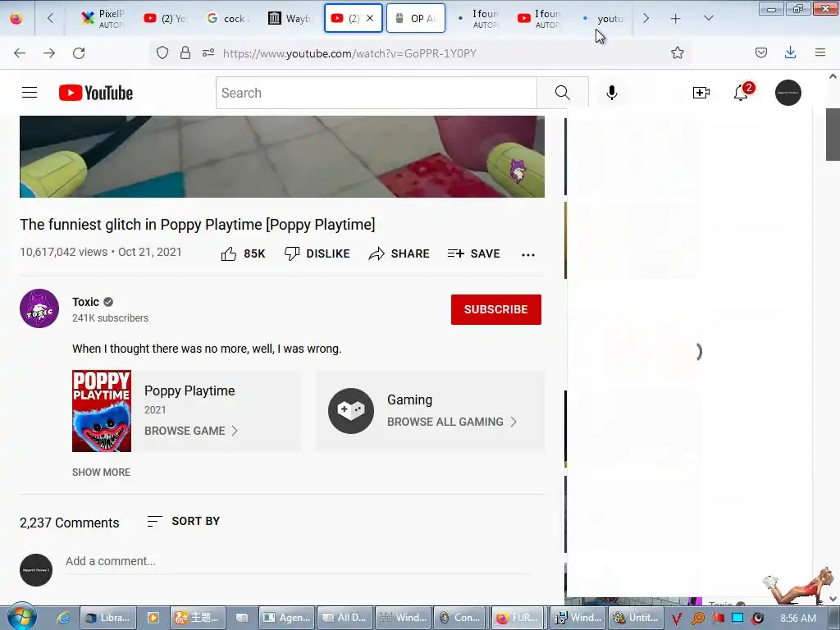Open the YouTube guide hamburger menu
Screen dimensions: 840x630
click(30, 93)
